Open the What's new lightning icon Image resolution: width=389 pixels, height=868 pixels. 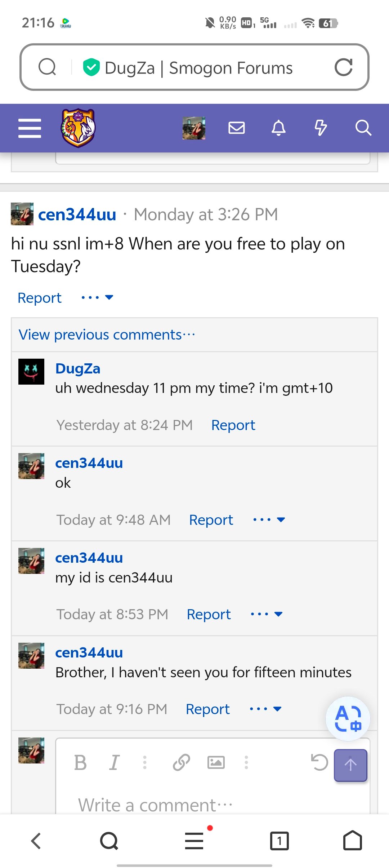321,128
